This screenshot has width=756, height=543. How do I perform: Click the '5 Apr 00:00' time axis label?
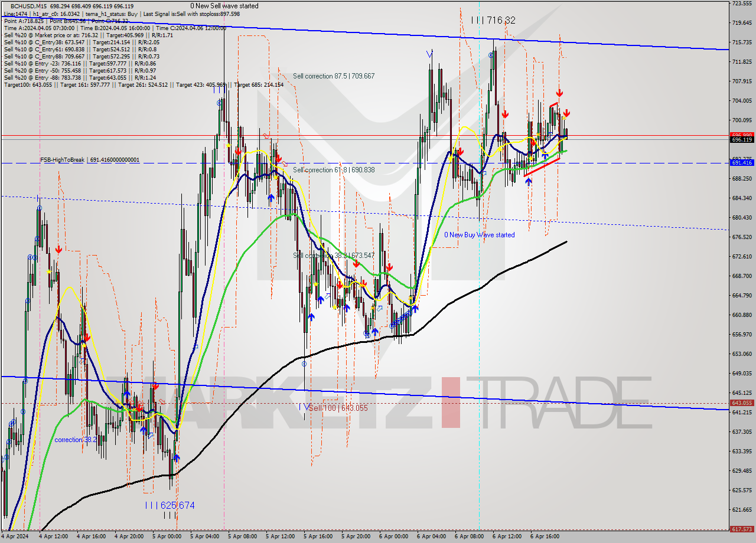(167, 537)
